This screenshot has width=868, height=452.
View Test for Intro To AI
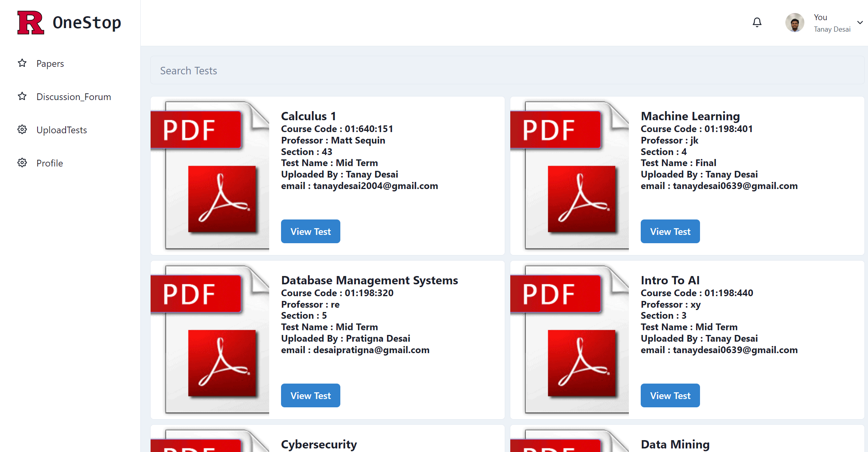click(670, 395)
